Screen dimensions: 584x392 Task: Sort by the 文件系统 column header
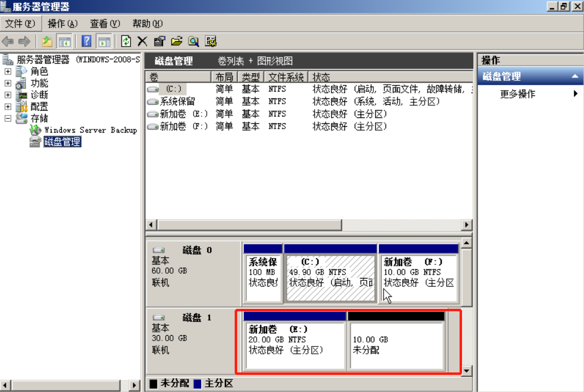pyautogui.click(x=286, y=77)
